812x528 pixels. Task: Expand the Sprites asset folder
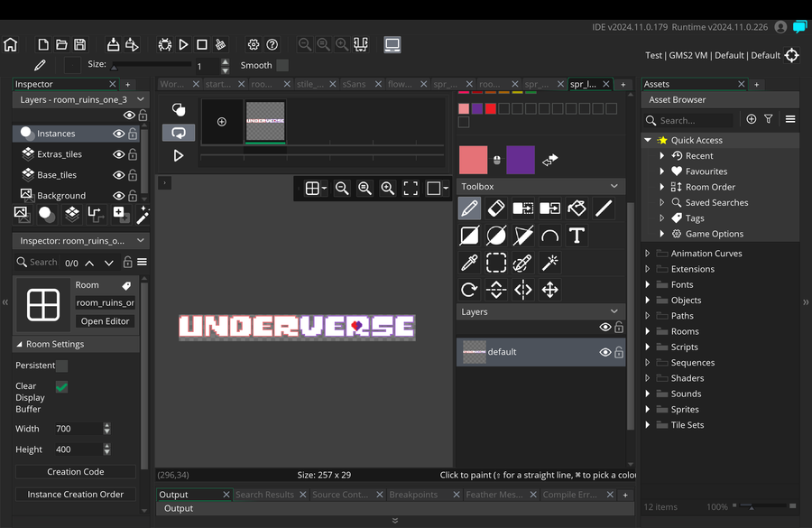click(x=648, y=410)
